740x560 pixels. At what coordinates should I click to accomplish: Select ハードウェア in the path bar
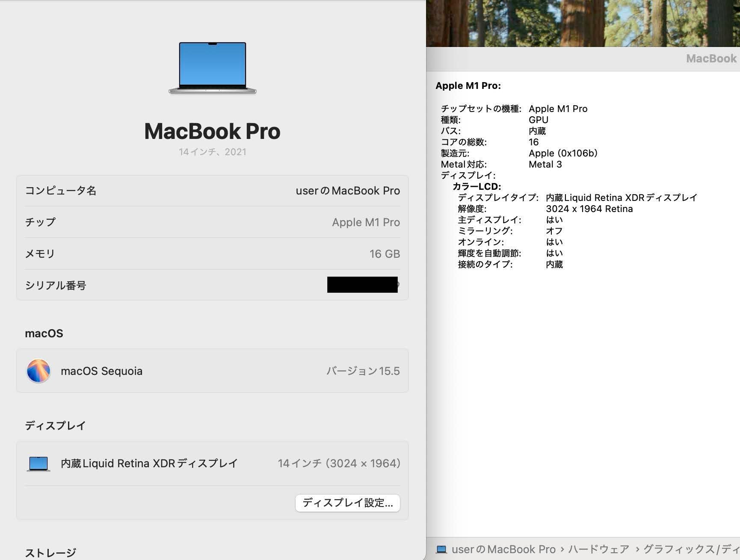[598, 549]
